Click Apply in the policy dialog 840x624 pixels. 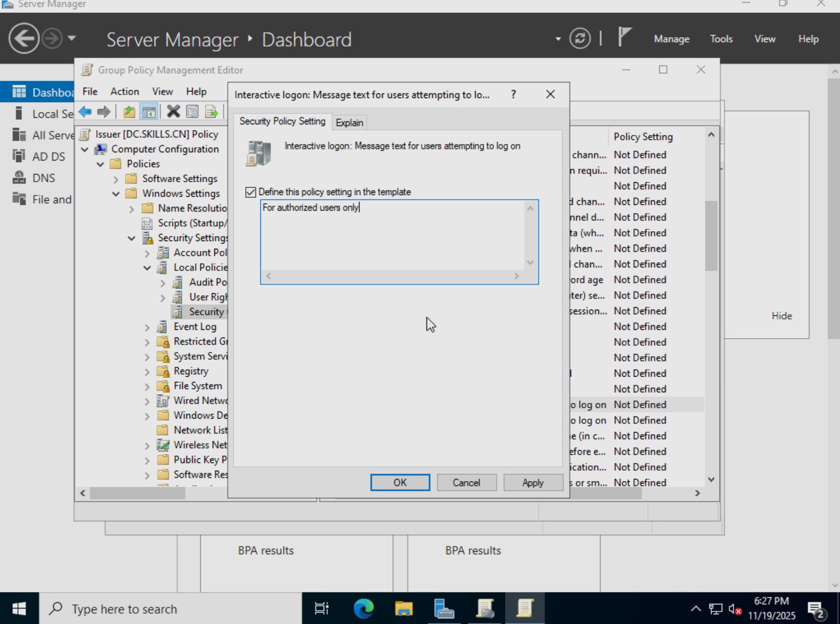533,483
